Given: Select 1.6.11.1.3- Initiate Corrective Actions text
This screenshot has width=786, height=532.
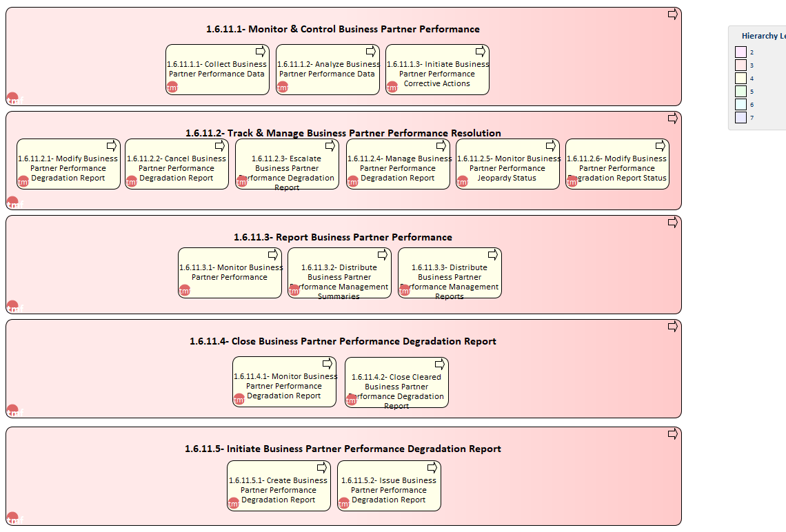Looking at the screenshot, I should [437, 74].
